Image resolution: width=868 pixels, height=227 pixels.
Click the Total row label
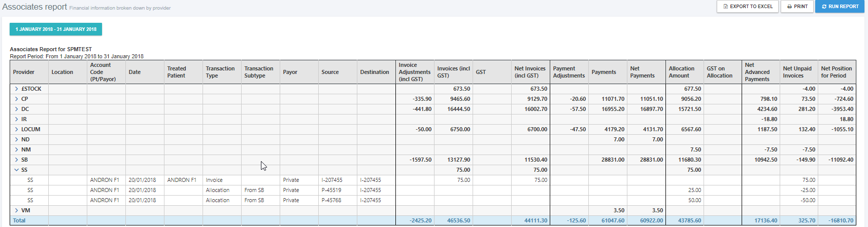(19, 220)
